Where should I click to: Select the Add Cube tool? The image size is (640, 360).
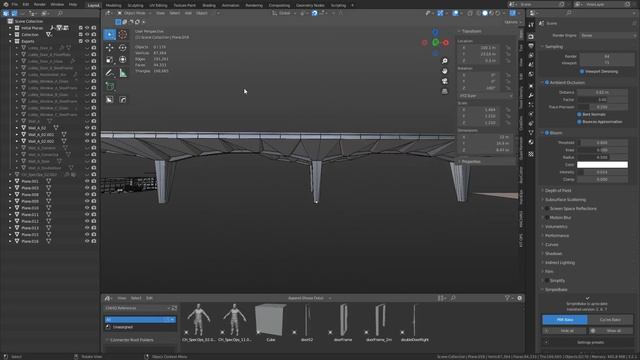(110, 87)
